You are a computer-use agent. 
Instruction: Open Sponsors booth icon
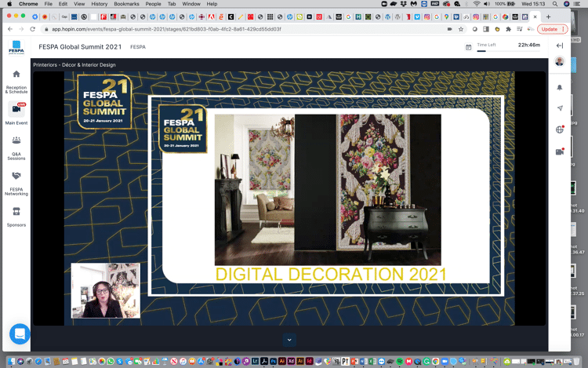coord(16,211)
